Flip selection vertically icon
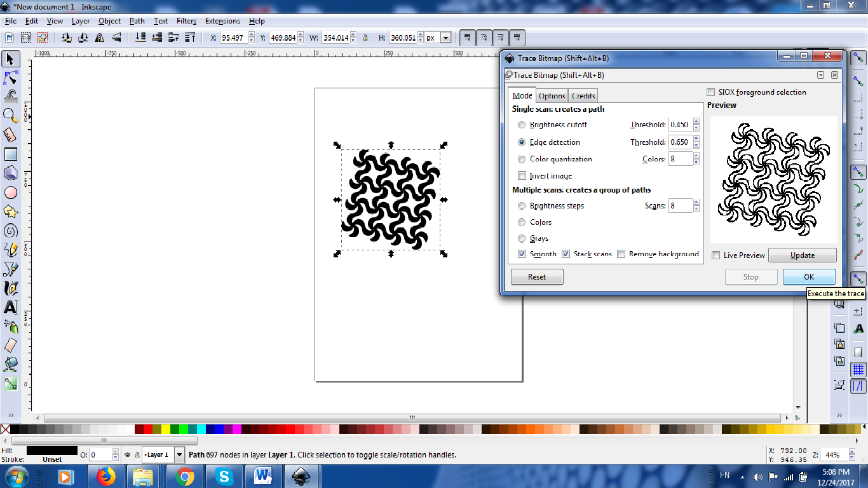This screenshot has height=488, width=868. (x=116, y=37)
